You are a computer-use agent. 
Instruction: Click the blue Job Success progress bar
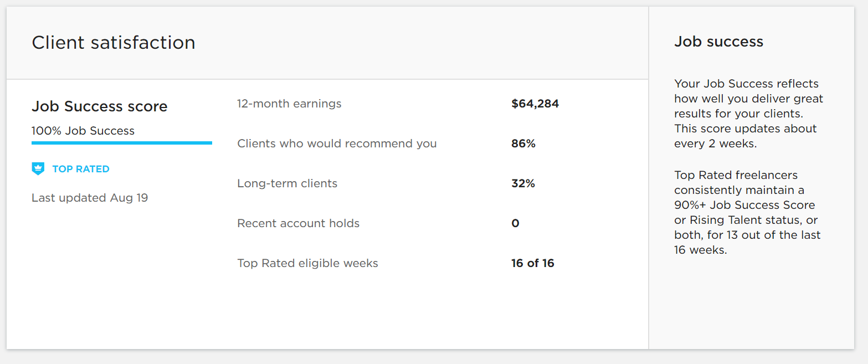click(122, 143)
